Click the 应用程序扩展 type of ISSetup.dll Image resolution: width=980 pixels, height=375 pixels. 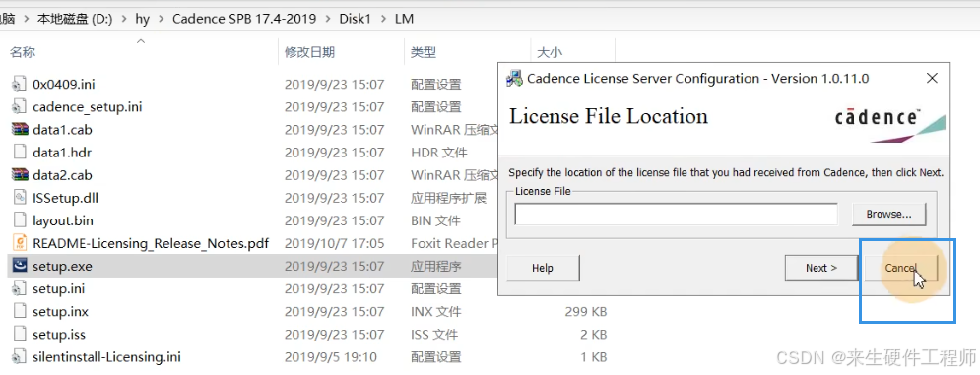pyautogui.click(x=448, y=198)
